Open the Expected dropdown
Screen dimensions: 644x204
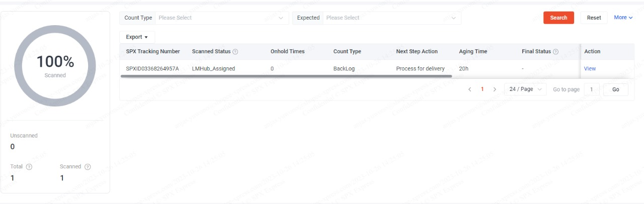(x=392, y=18)
